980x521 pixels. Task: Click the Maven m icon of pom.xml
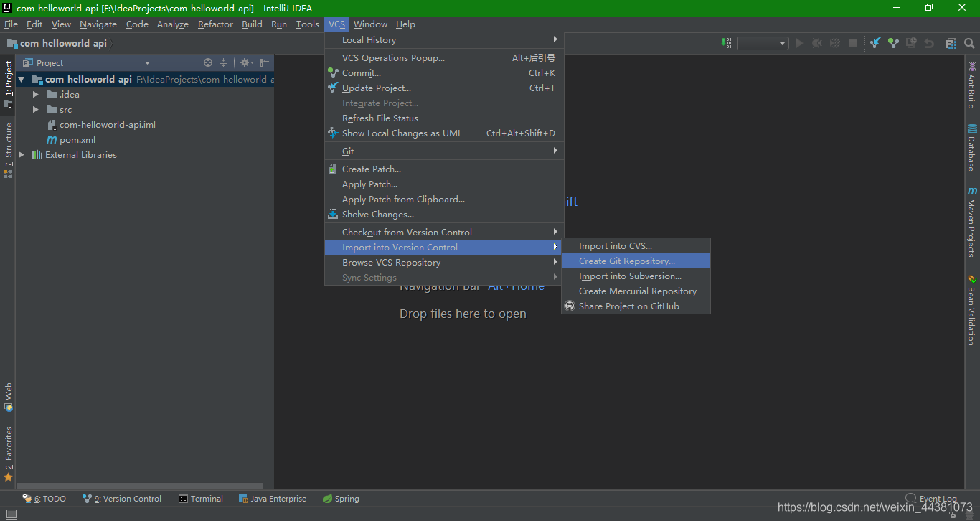click(52, 140)
